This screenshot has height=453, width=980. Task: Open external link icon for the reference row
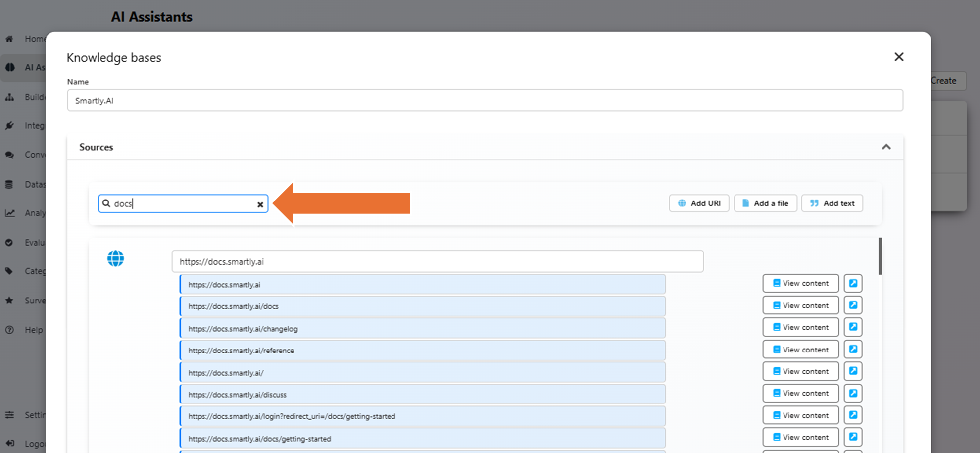click(853, 350)
